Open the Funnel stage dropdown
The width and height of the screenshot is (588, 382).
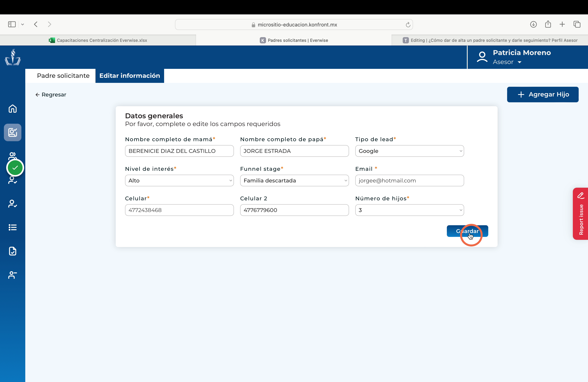294,181
